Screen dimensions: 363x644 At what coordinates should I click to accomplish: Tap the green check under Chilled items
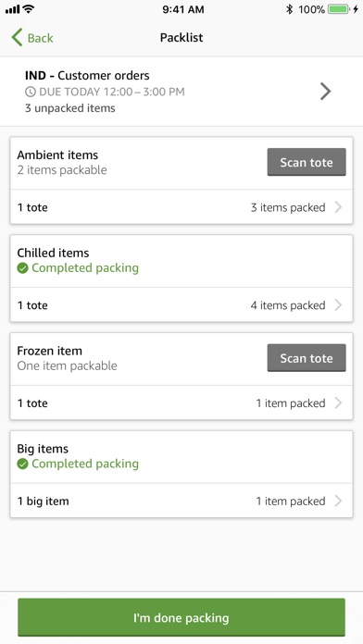22,268
